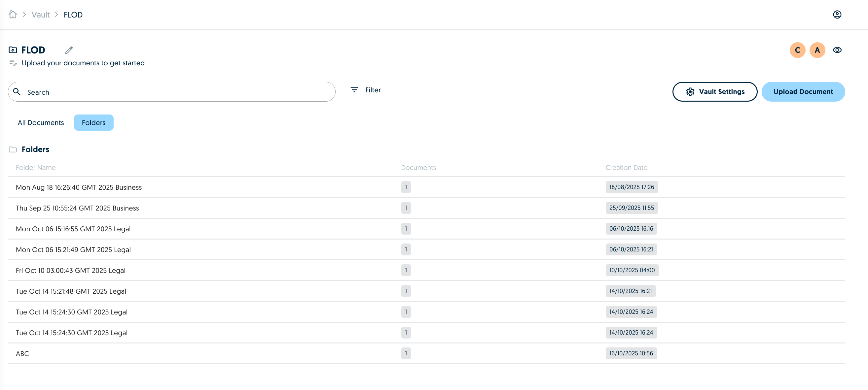Click Upload Document button
This screenshot has height=390, width=868.
point(803,91)
